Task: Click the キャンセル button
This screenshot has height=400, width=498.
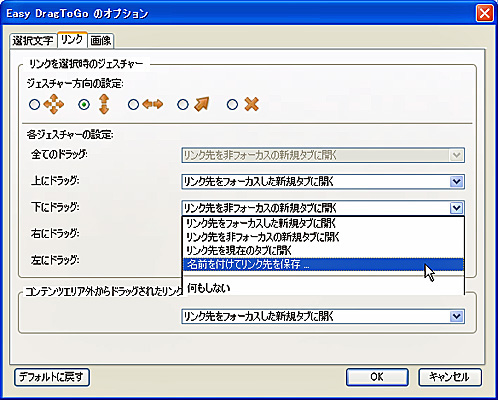Action: click(x=450, y=377)
